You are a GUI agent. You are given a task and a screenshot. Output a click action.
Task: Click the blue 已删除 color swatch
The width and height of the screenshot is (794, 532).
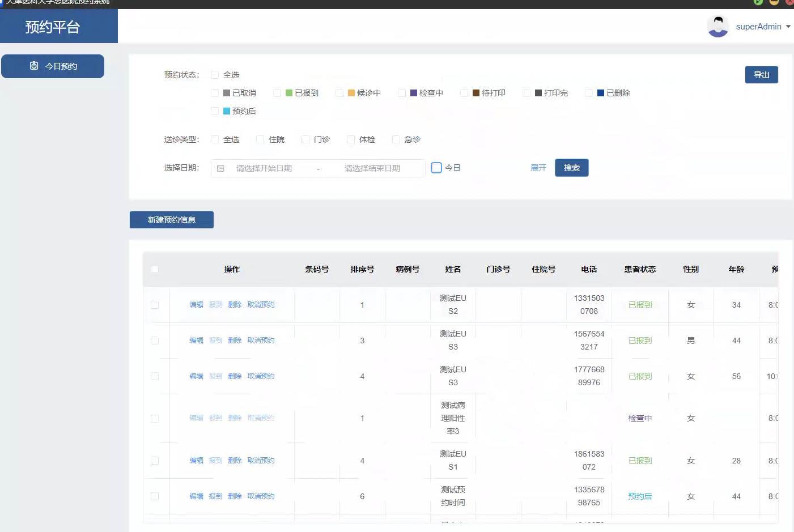pyautogui.click(x=601, y=93)
